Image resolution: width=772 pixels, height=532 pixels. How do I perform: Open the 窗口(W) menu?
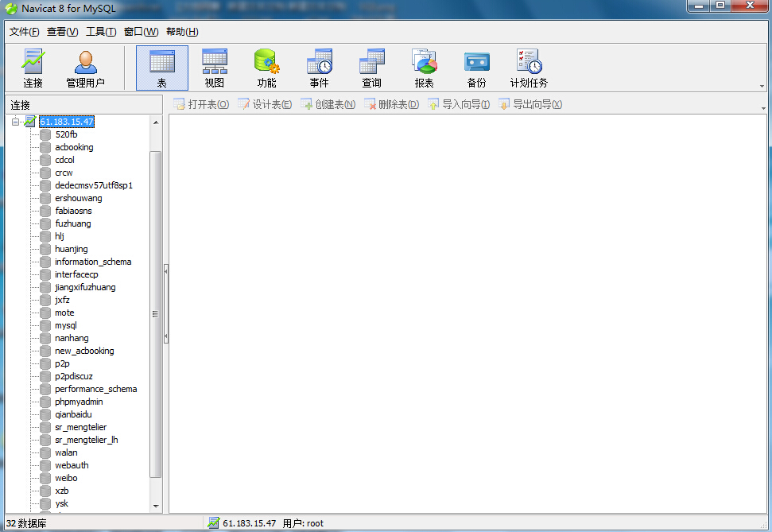[x=142, y=32]
